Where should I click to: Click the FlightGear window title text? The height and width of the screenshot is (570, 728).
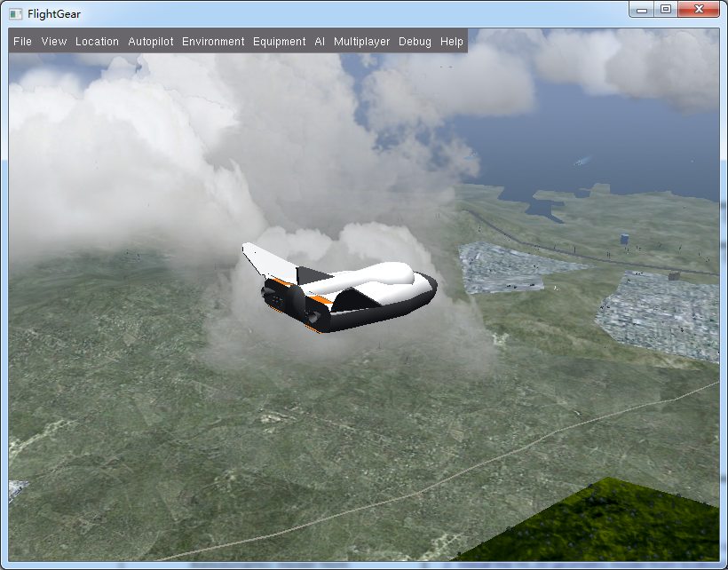(x=54, y=13)
